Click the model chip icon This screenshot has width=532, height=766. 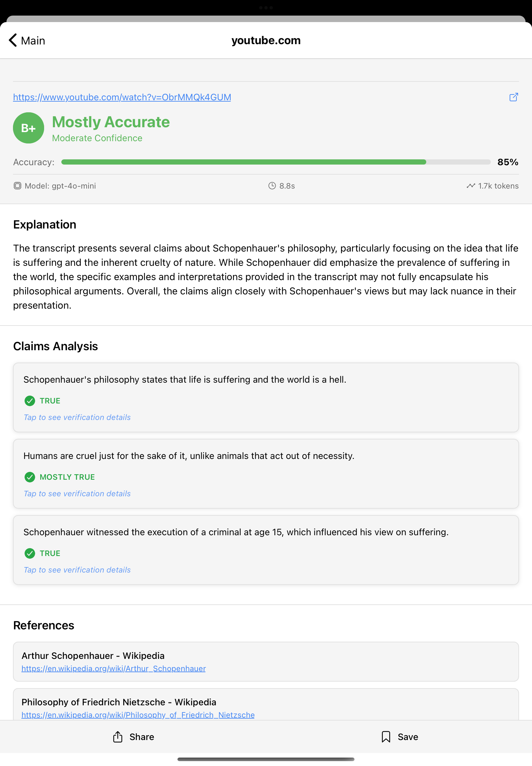pos(17,186)
